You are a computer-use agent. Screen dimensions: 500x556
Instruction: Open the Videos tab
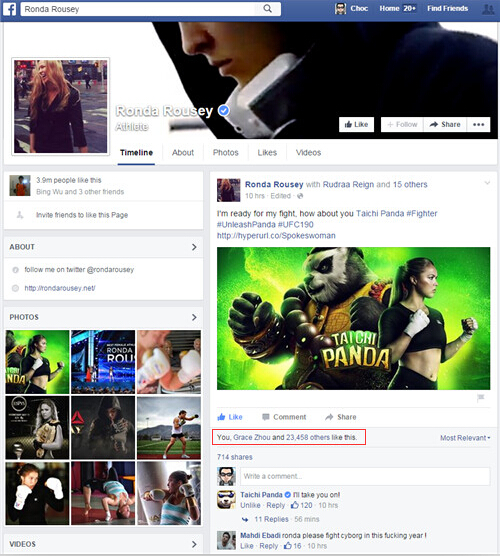[308, 152]
